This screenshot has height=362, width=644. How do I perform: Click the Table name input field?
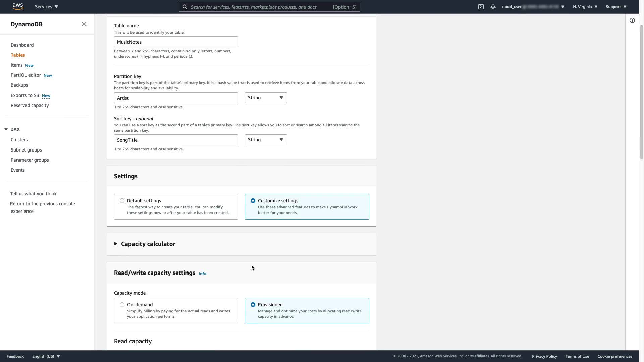176,42
